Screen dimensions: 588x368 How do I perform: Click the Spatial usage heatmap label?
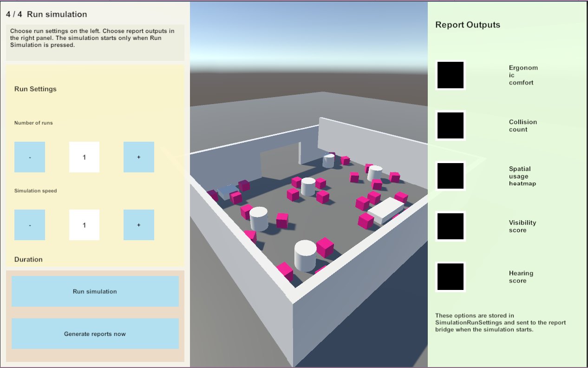523,176
